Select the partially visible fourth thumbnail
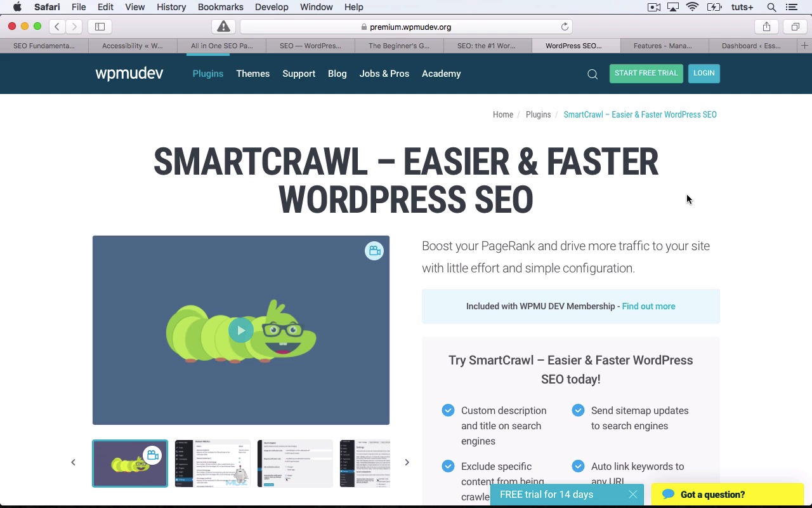The width and height of the screenshot is (812, 508). tap(365, 464)
